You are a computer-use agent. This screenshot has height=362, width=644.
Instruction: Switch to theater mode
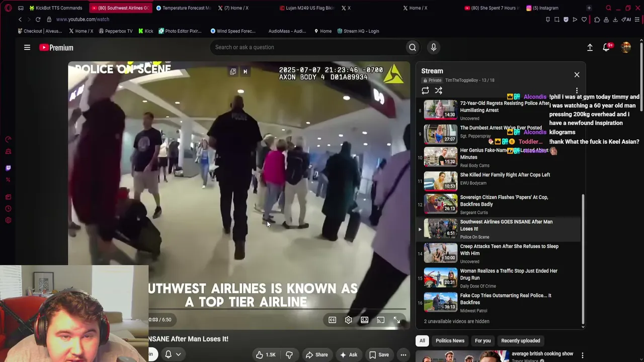click(x=364, y=320)
